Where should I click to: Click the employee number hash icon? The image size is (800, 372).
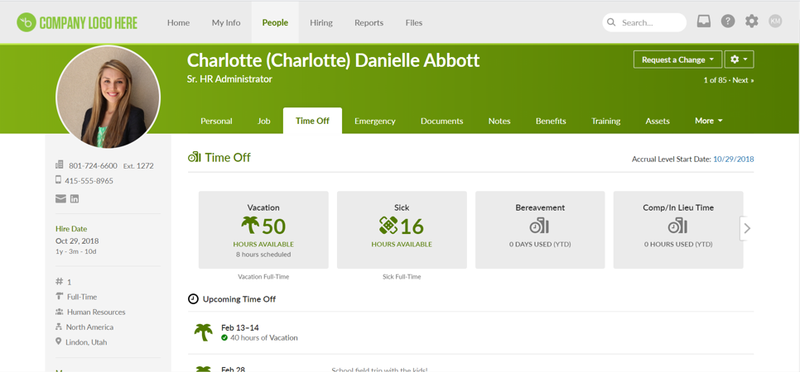point(58,282)
